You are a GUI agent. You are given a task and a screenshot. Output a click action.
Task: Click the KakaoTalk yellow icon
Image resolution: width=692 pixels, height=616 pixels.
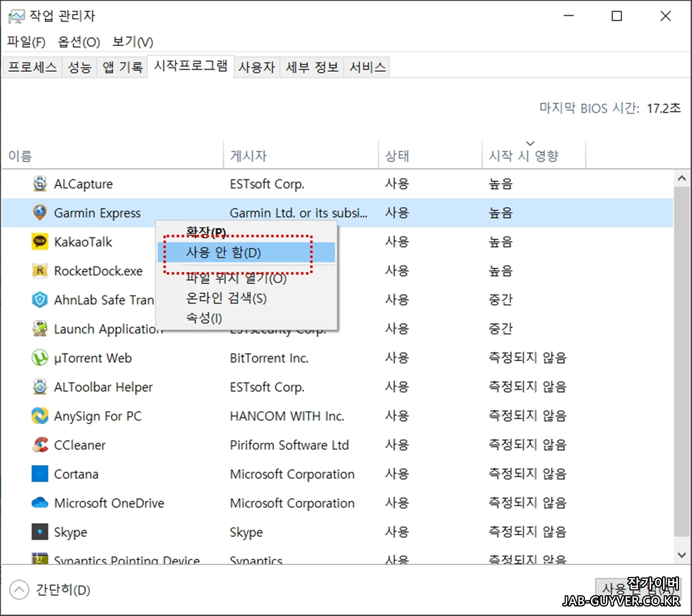pyautogui.click(x=40, y=242)
